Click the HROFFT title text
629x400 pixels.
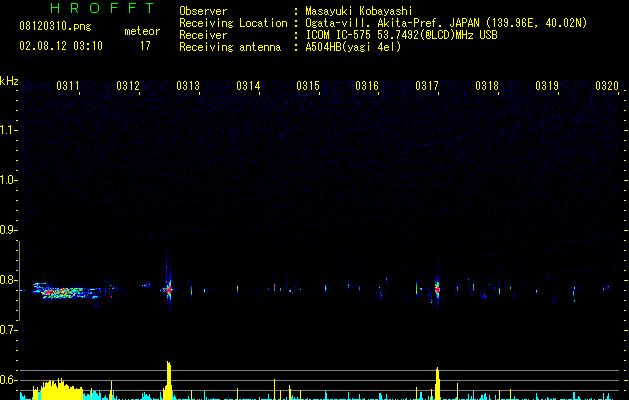pos(102,8)
